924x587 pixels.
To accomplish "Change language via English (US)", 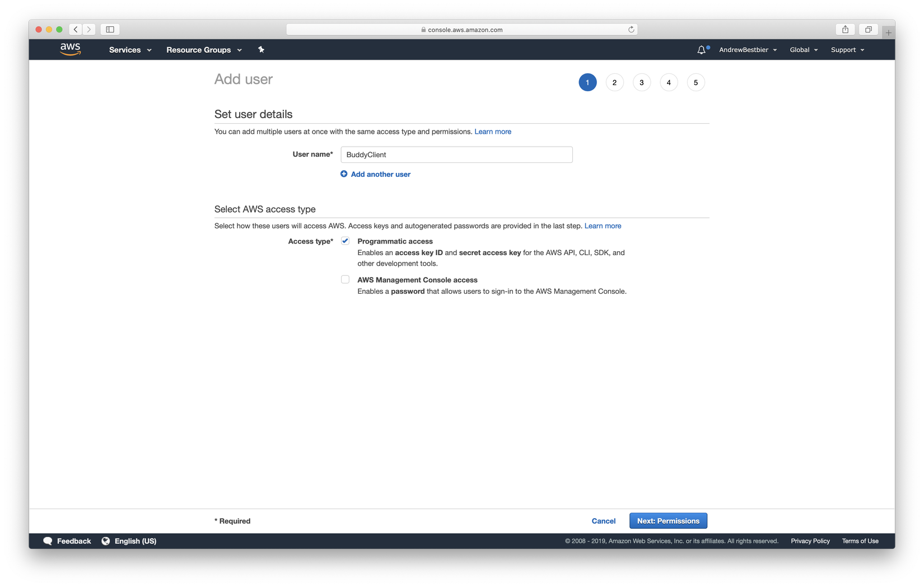I will 136,541.
